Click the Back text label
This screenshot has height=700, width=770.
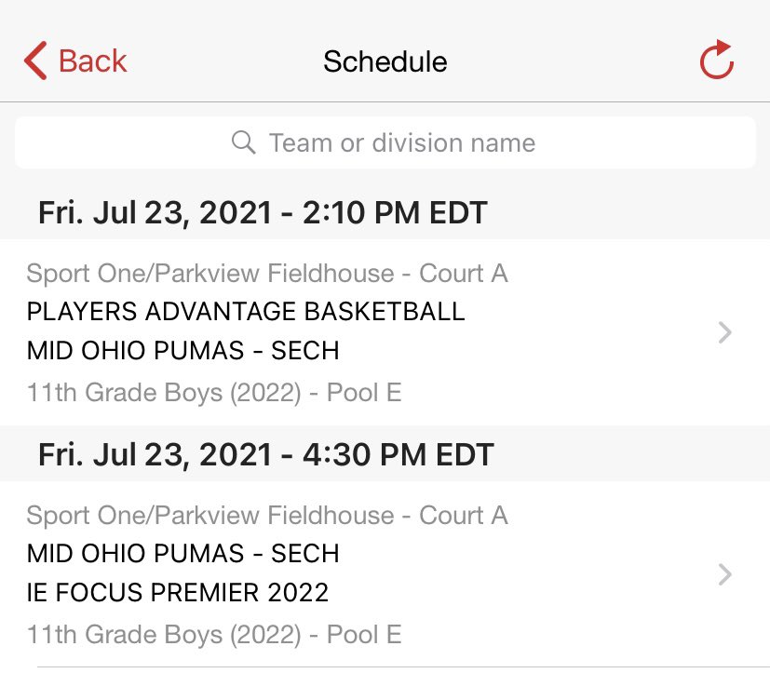pos(93,61)
